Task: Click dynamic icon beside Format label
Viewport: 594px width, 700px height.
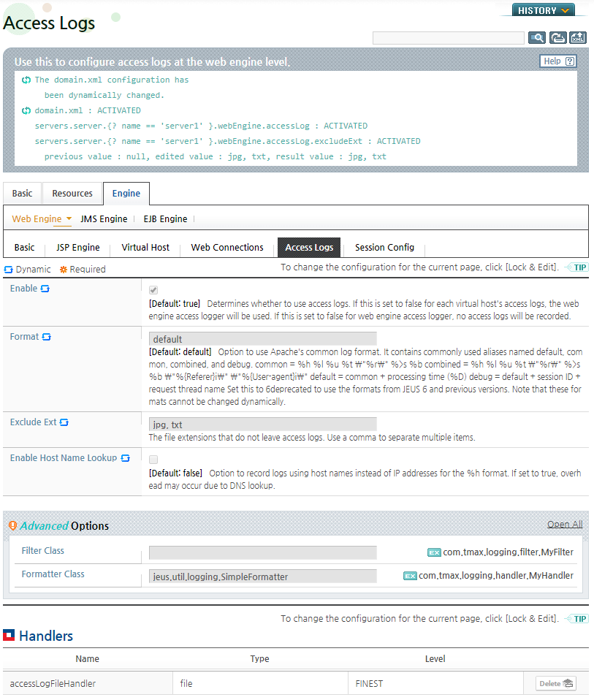Action: [x=47, y=337]
